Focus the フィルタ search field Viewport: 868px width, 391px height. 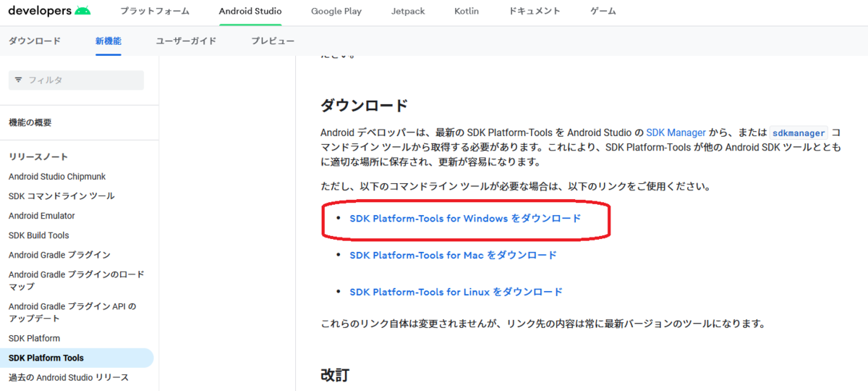point(76,80)
